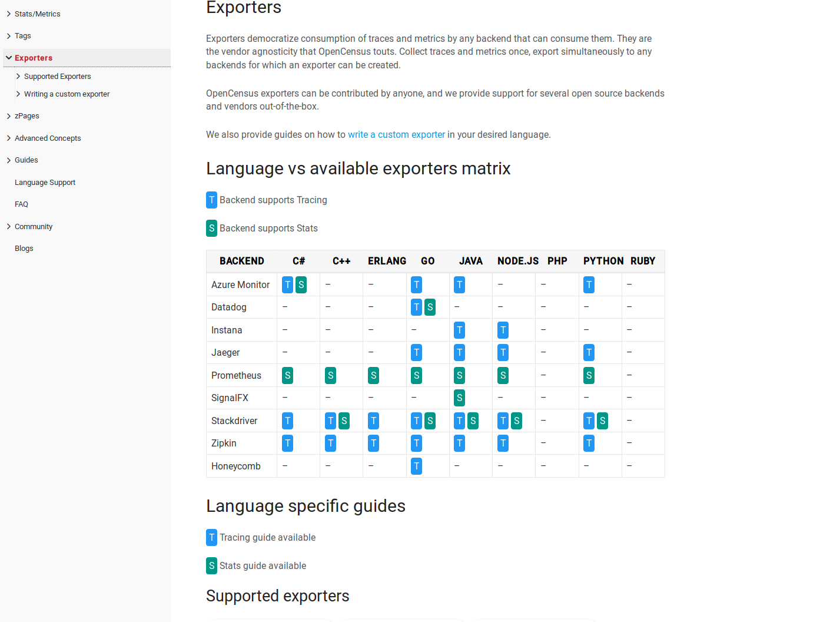Expand the zPages section in the sidebar
The width and height of the screenshot is (840, 622).
(x=28, y=115)
